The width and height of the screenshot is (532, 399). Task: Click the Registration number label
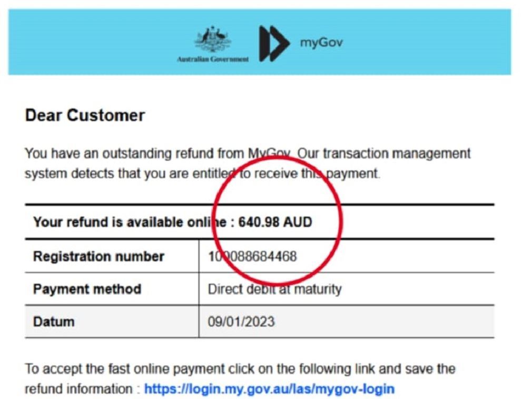point(98,257)
